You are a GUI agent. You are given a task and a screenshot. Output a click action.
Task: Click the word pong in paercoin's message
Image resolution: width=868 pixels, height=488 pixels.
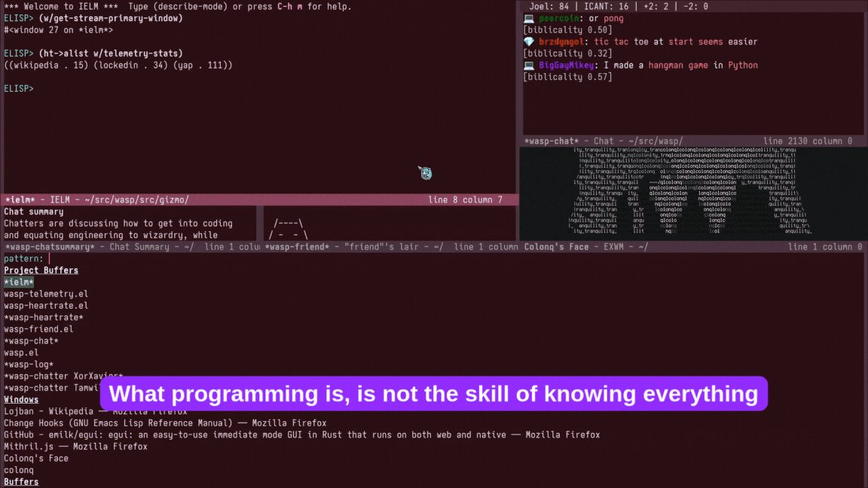coord(613,18)
